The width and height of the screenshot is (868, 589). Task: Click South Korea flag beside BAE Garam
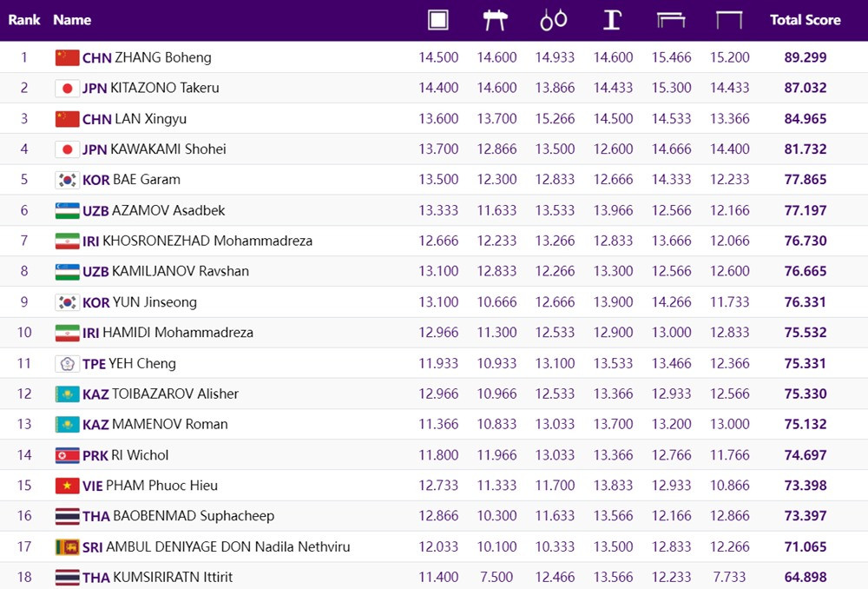tap(67, 180)
